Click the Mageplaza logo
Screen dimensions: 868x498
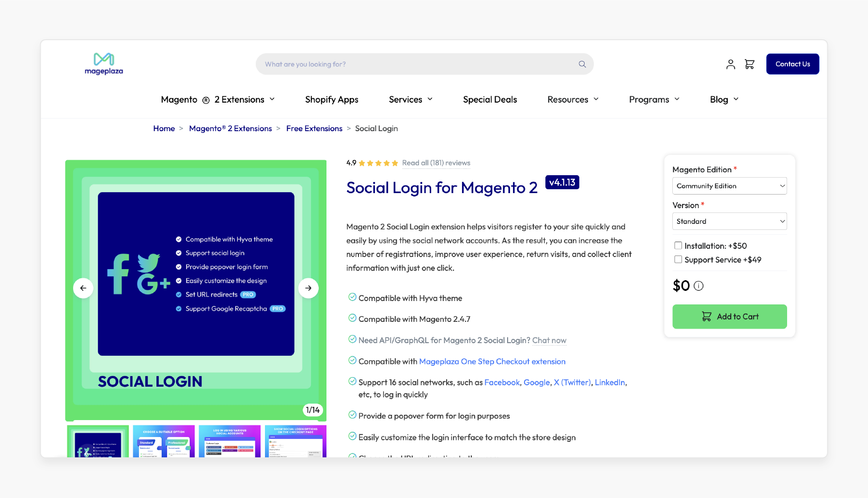click(x=104, y=64)
